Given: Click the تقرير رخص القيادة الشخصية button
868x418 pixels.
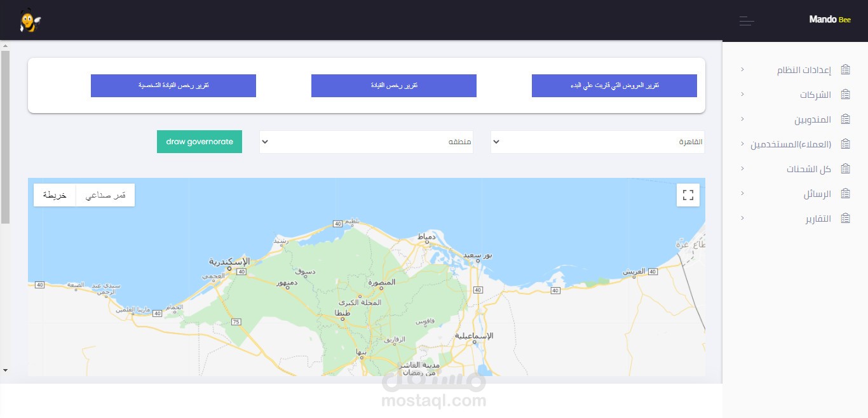Looking at the screenshot, I should (173, 85).
